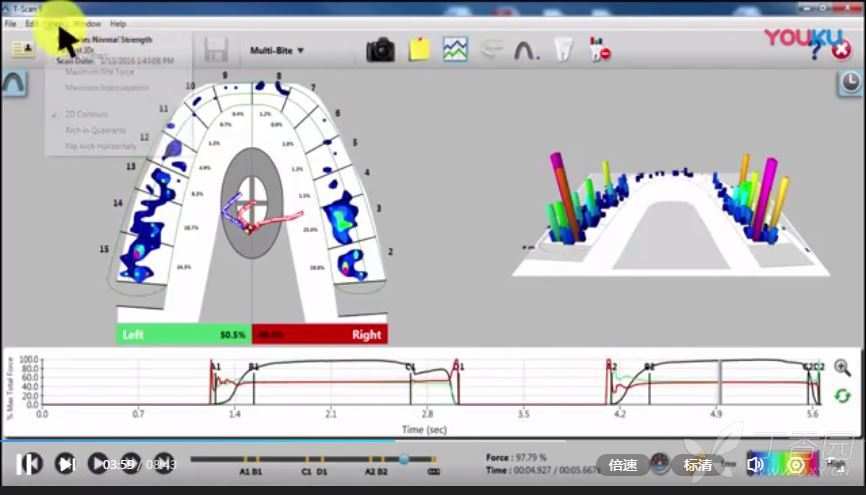Open the Multi-Bite dropdown
Screen dimensions: 866x495
coord(277,50)
